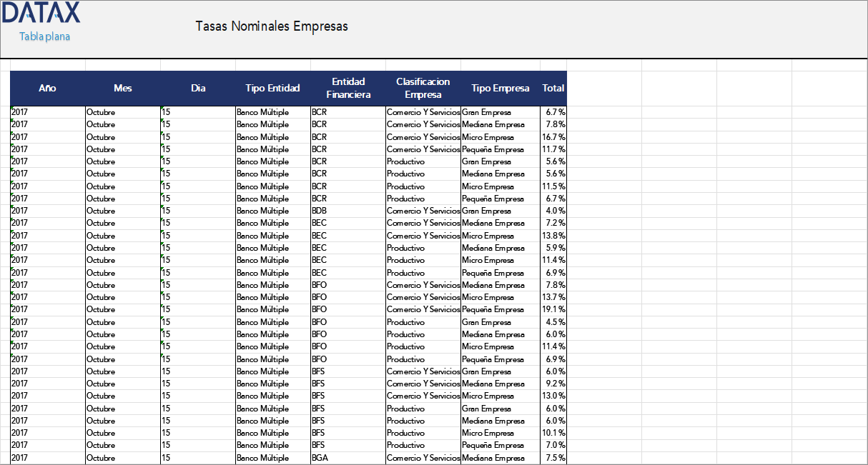Image resolution: width=868 pixels, height=465 pixels.
Task: Open the Tabla plana link
Action: point(45,36)
